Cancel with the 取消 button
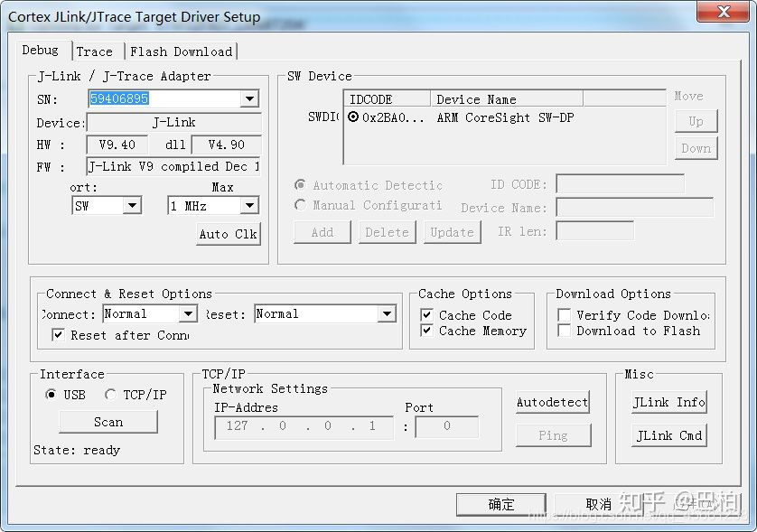757x532 pixels. [x=599, y=505]
